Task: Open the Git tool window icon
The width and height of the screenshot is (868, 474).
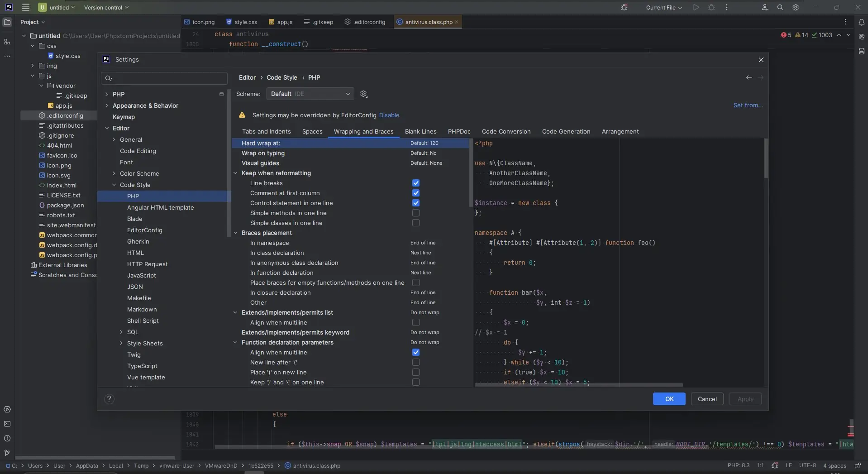Action: [x=7, y=453]
